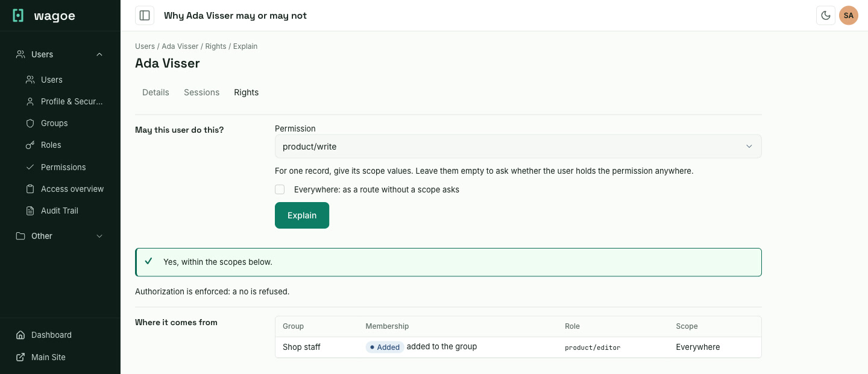Click the Users section people icon
This screenshot has height=374, width=868.
[20, 54]
